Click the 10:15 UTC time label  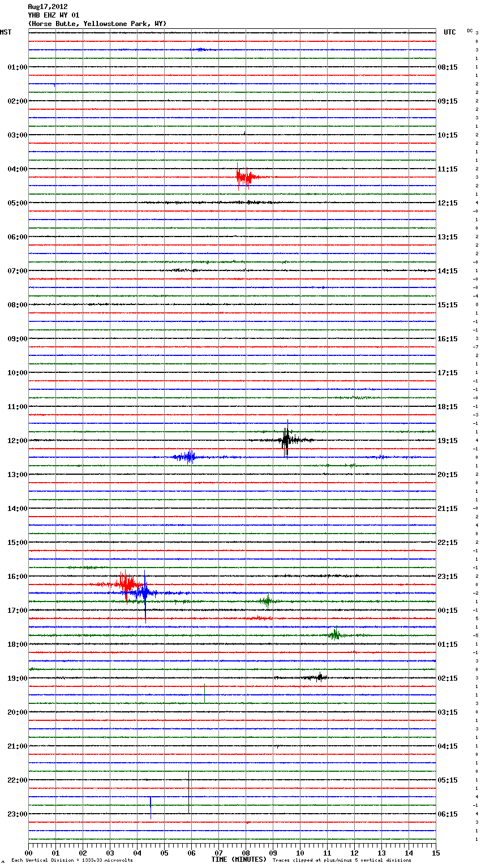pyautogui.click(x=448, y=135)
